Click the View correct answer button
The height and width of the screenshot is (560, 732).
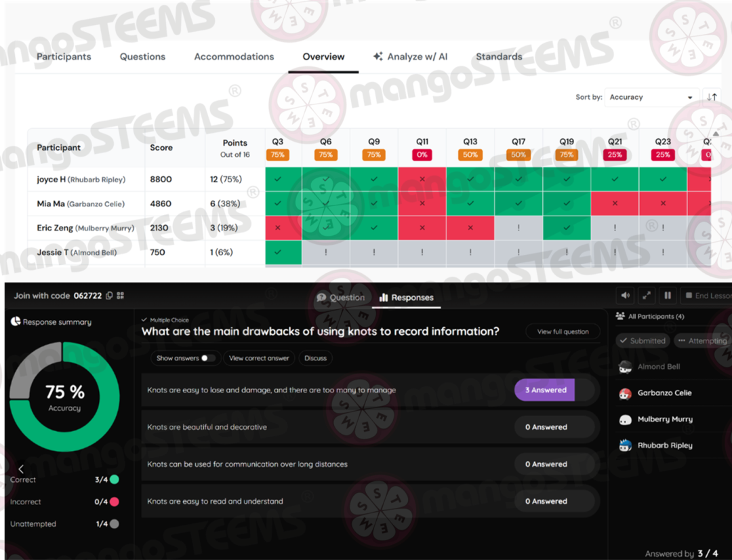[259, 358]
